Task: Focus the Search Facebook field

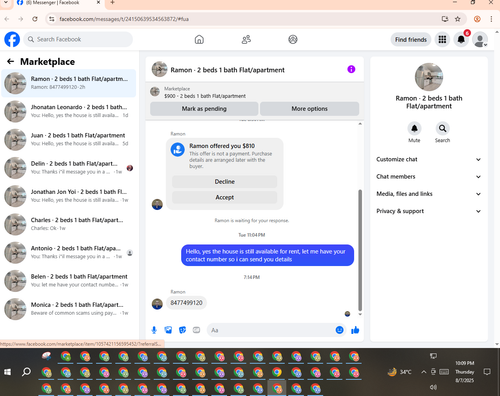Action: 78,39
